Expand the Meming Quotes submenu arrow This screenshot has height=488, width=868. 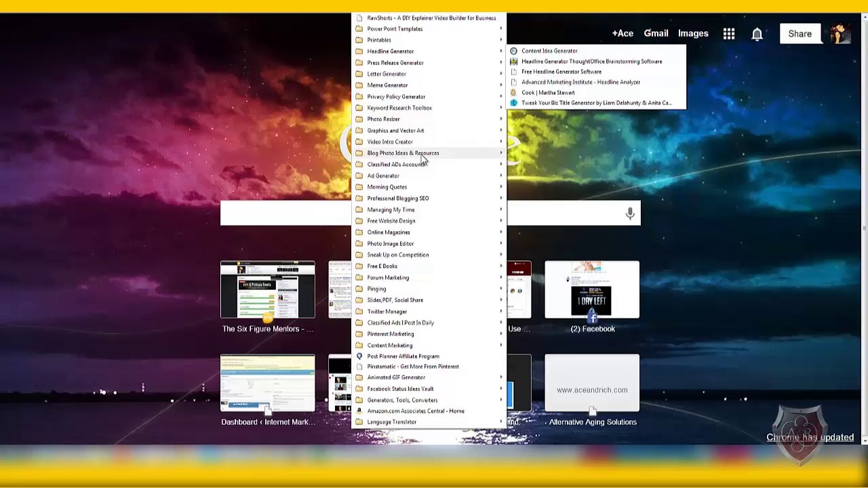click(501, 187)
